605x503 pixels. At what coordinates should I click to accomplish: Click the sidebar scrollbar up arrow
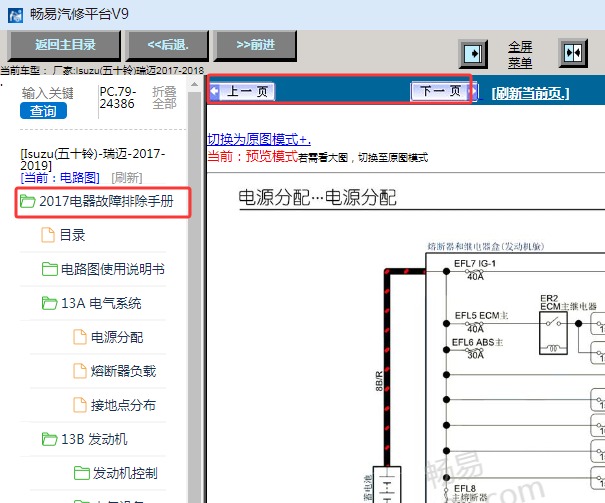point(194,84)
